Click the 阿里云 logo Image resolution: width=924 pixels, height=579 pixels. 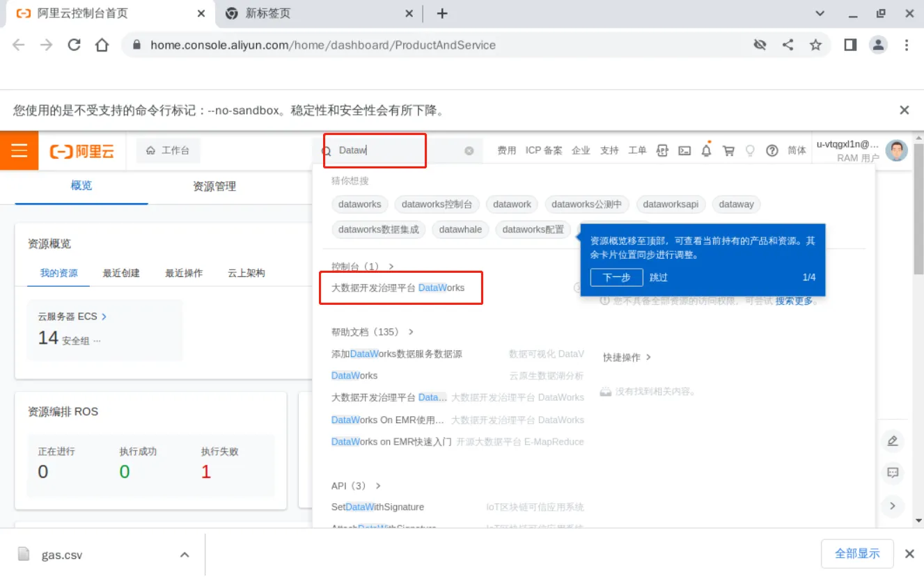(82, 151)
